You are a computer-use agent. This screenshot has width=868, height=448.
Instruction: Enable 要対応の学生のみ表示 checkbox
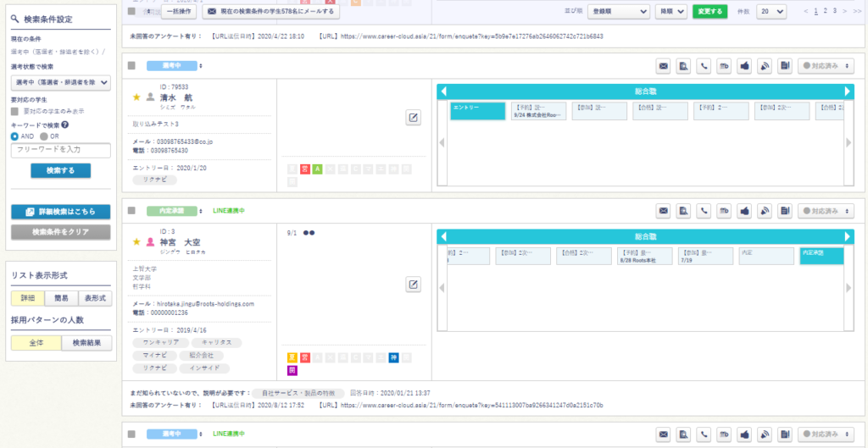coord(14,111)
